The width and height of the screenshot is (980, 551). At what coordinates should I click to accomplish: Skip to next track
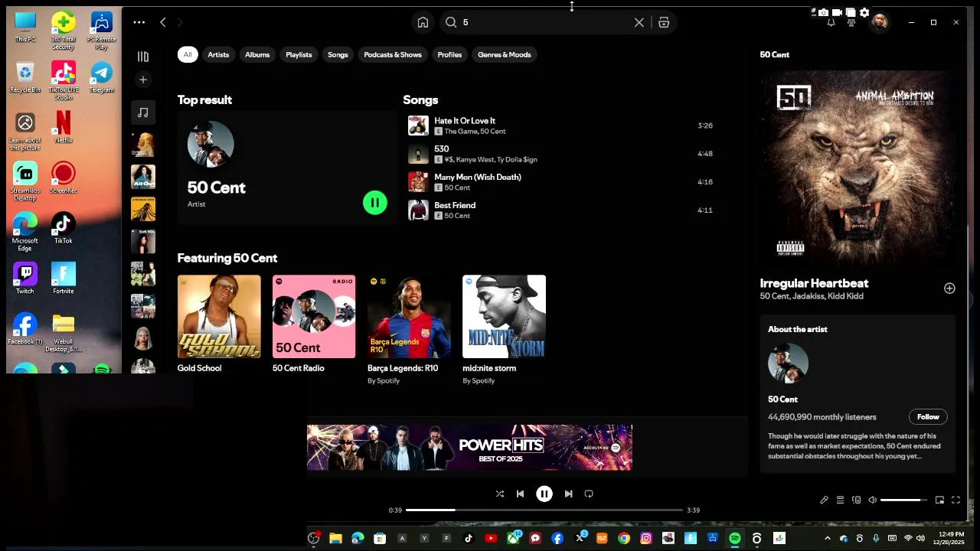point(568,494)
